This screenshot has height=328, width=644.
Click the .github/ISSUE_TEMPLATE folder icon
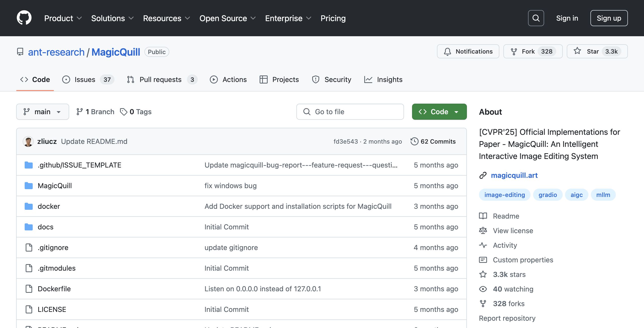pos(29,165)
